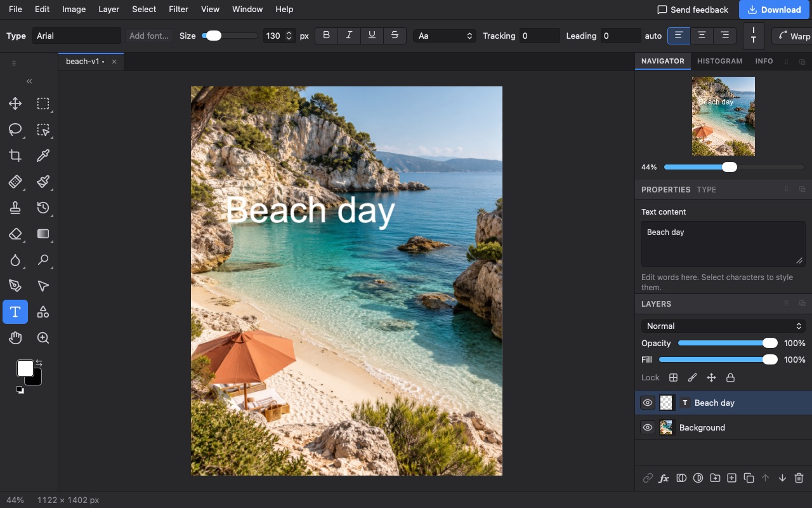Select the Eraser tool
Image resolution: width=812 pixels, height=508 pixels.
click(15, 234)
